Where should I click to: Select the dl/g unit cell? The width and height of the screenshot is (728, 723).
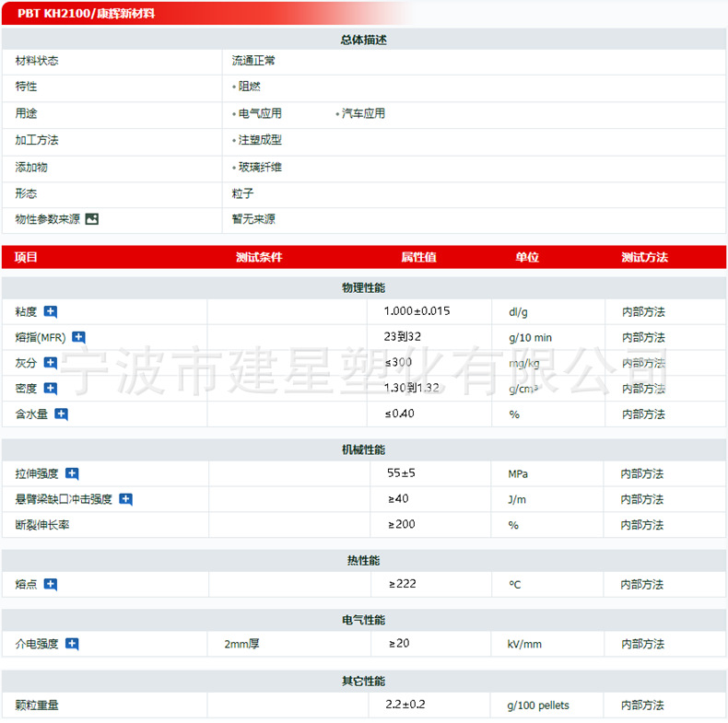tap(518, 312)
